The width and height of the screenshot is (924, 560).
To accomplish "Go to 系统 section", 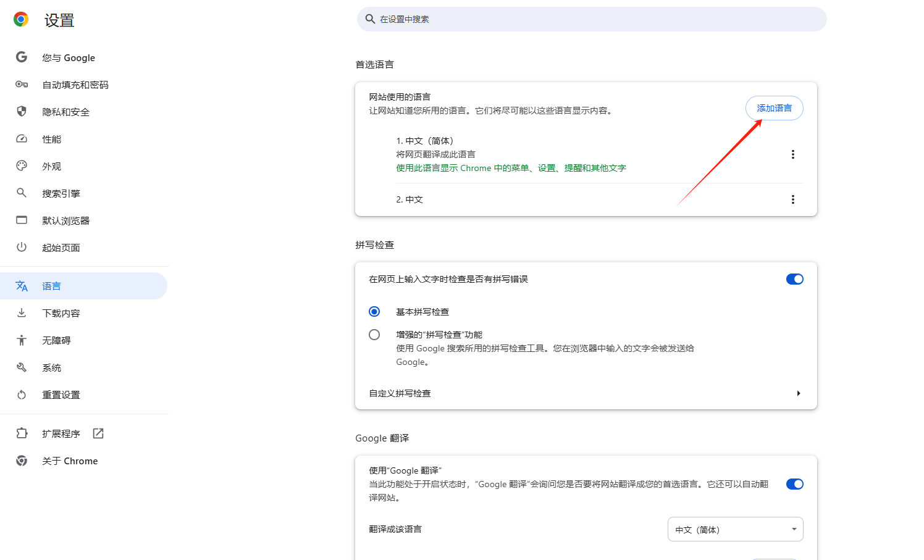I will [83, 367].
